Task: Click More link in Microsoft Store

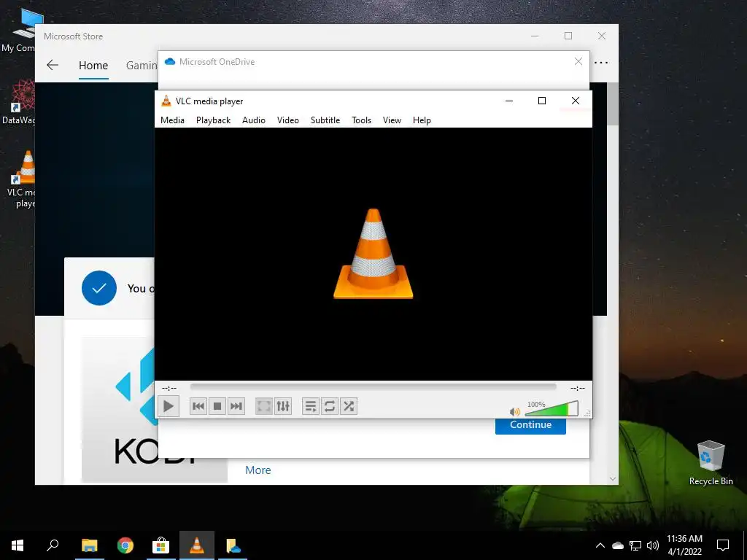Action: (x=258, y=470)
